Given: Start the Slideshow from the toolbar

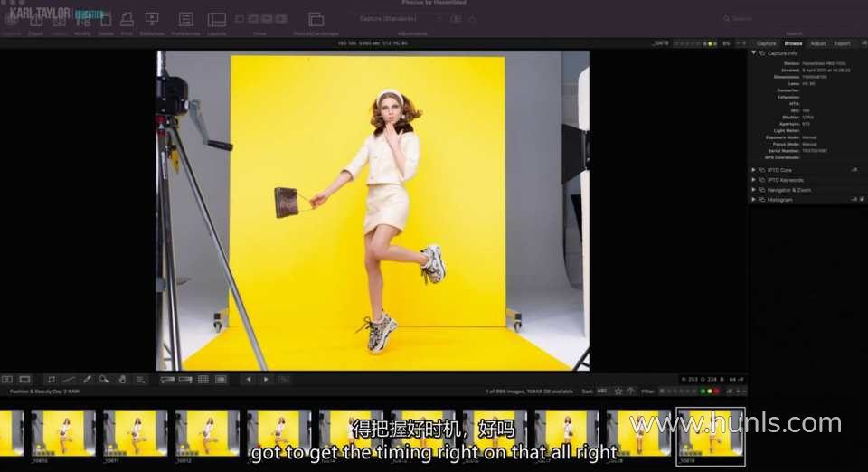Looking at the screenshot, I should pyautogui.click(x=152, y=20).
